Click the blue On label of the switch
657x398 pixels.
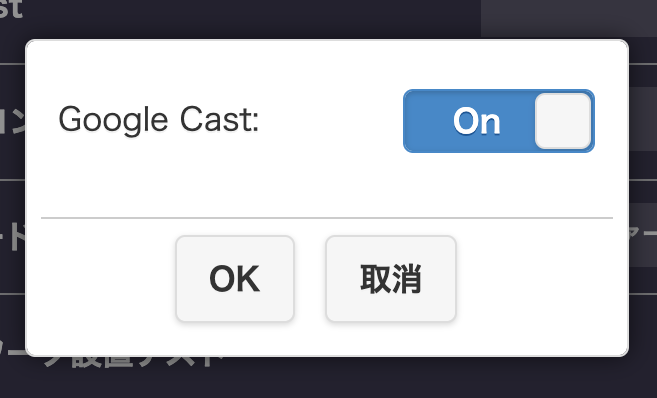(476, 121)
